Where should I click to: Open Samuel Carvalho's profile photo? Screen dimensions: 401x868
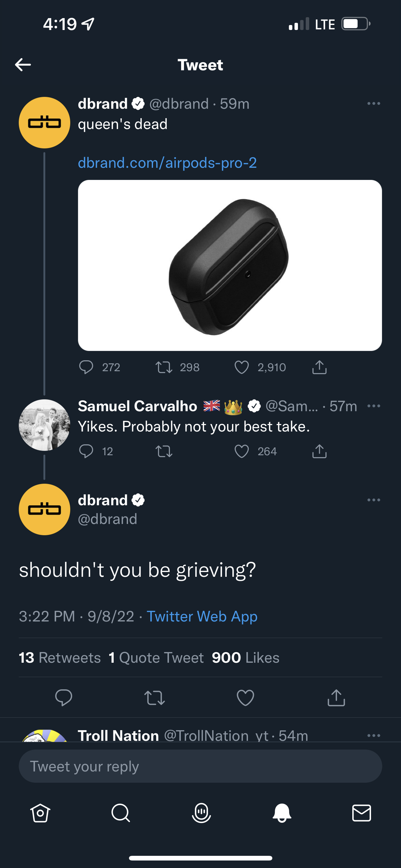tap(44, 425)
